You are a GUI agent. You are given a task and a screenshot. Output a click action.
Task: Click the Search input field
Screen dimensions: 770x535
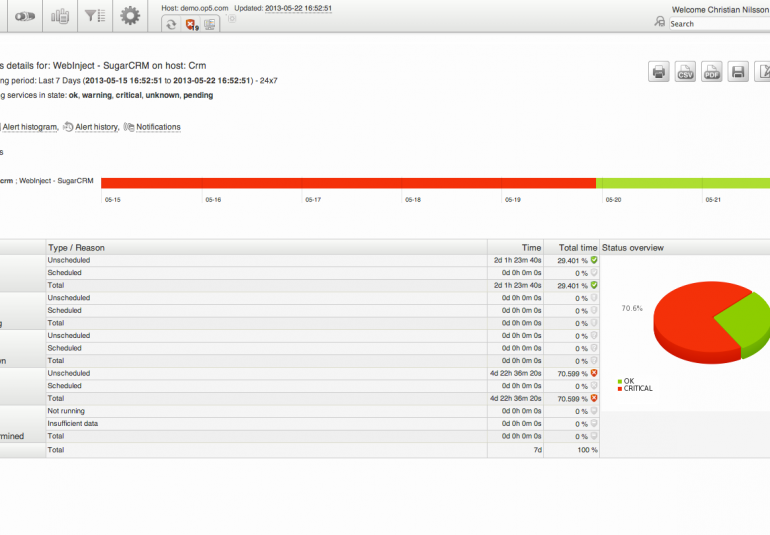[719, 24]
